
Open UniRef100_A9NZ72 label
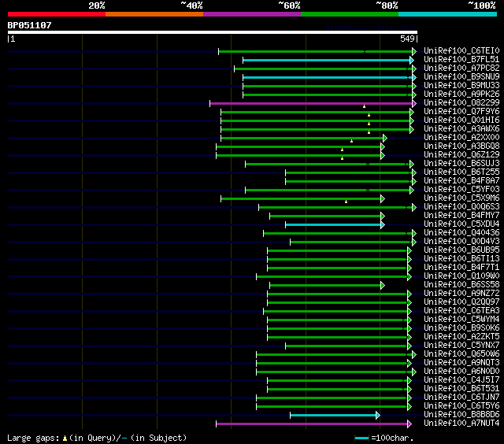[x=461, y=294]
